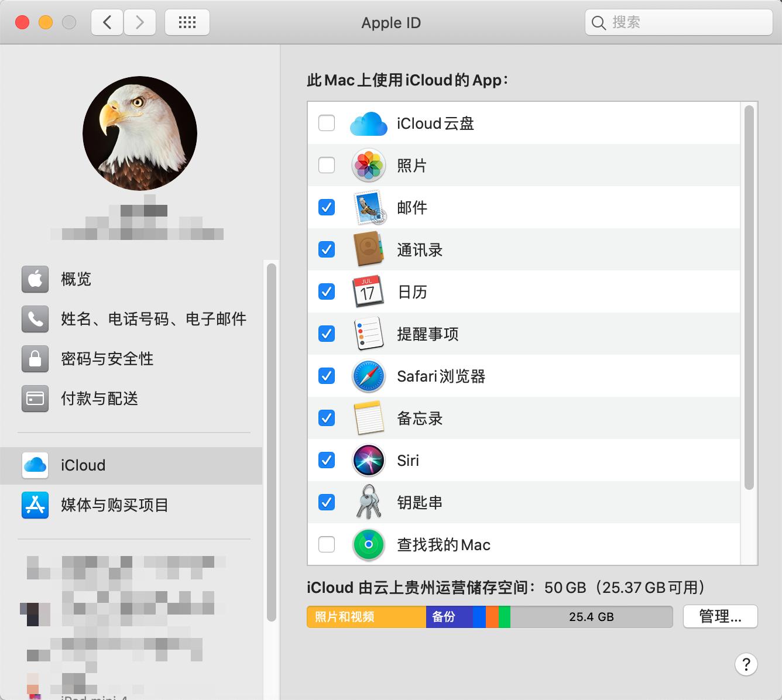The height and width of the screenshot is (700, 782).
Task: Click the 照片和视频 storage bar segment
Action: [x=366, y=616]
